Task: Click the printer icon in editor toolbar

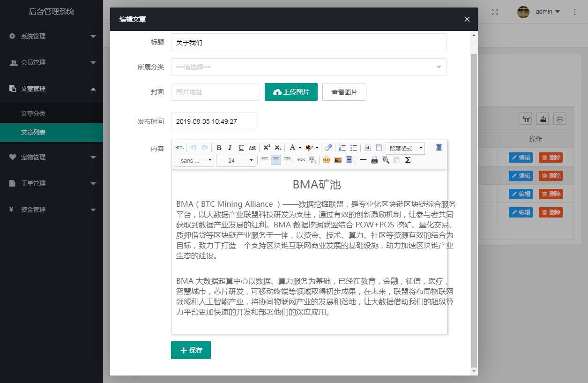Action: [374, 160]
